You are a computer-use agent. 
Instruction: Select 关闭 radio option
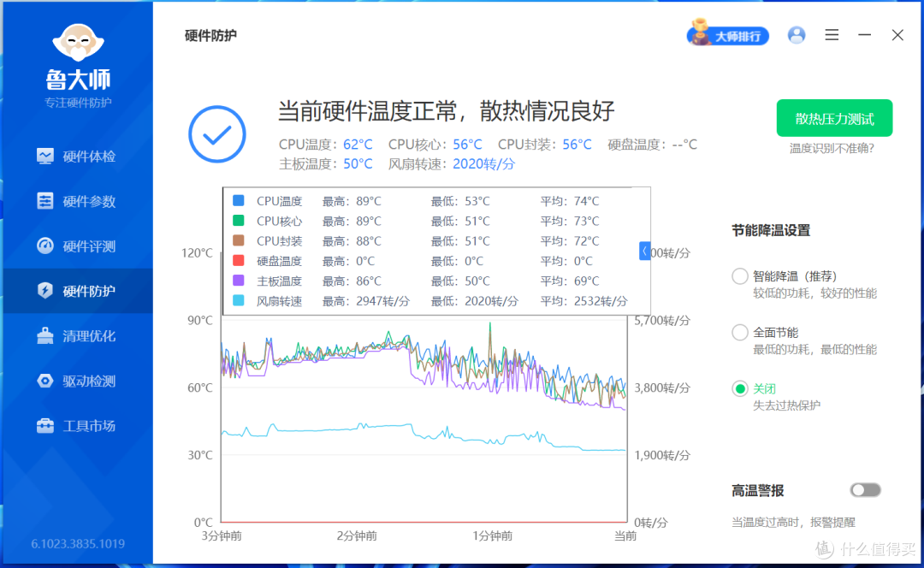(740, 388)
